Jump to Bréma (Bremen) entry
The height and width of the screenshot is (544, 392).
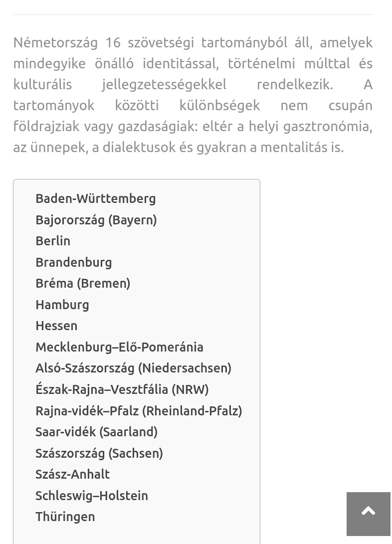(x=83, y=283)
